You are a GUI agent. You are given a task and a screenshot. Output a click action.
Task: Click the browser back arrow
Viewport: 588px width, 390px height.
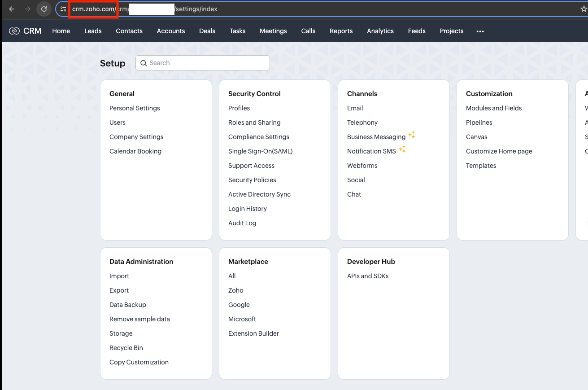coord(12,9)
